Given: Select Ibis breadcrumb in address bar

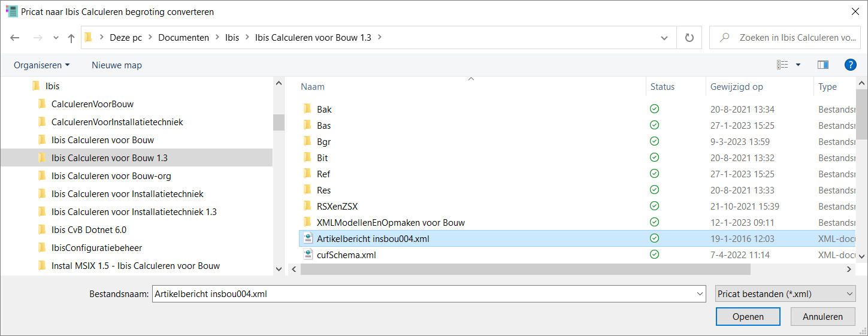Looking at the screenshot, I should coord(232,37).
